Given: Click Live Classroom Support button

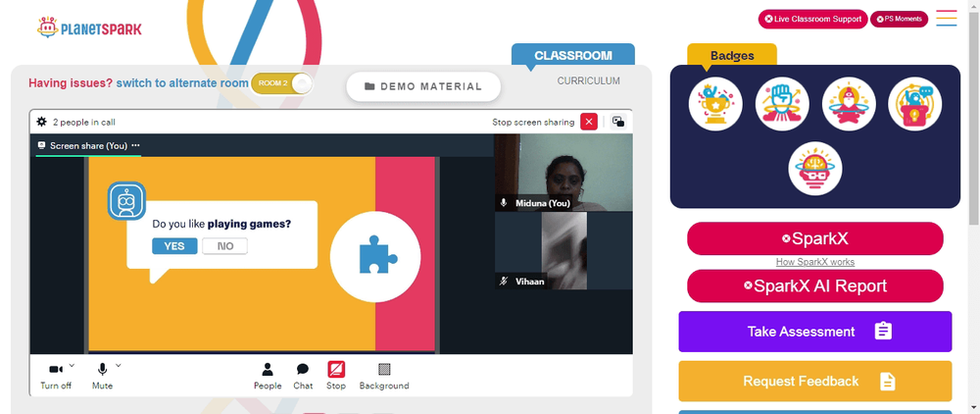Looking at the screenshot, I should pyautogui.click(x=813, y=19).
